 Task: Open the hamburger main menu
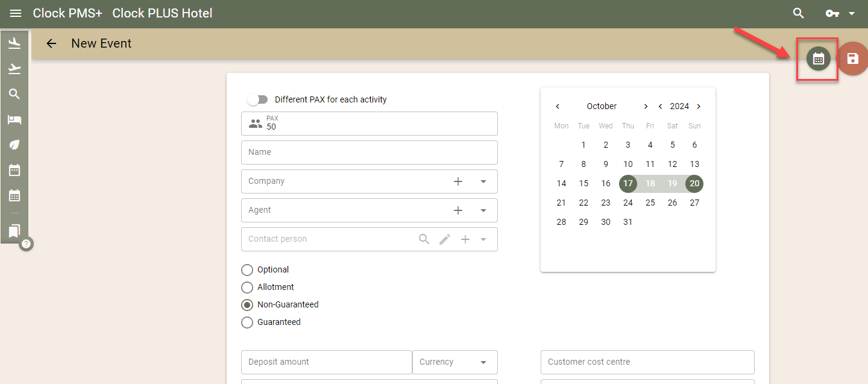click(x=16, y=13)
